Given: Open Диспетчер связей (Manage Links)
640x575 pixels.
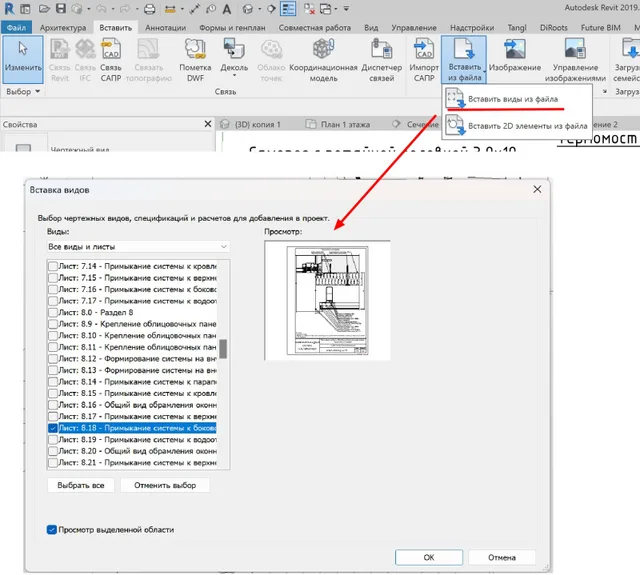Looking at the screenshot, I should (382, 60).
